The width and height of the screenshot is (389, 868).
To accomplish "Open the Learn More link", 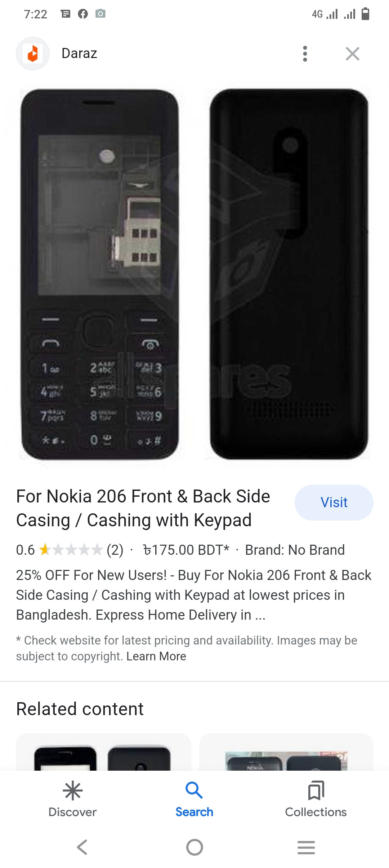I will pyautogui.click(x=156, y=656).
